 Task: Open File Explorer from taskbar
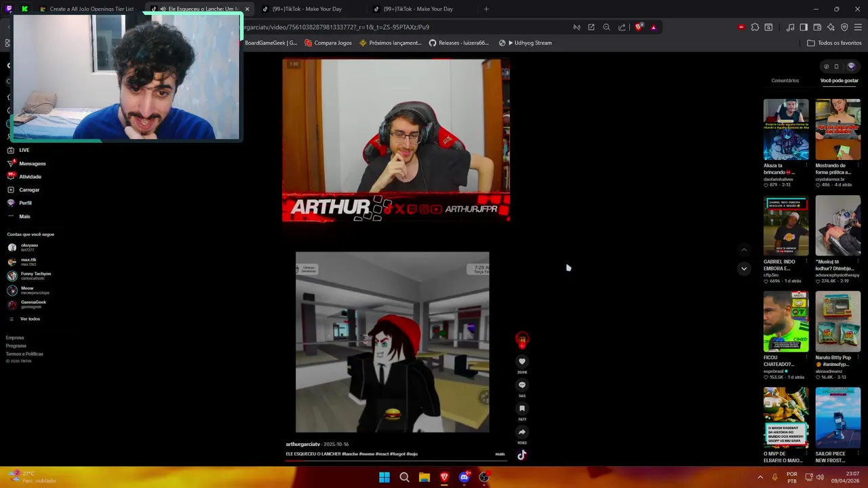424,477
